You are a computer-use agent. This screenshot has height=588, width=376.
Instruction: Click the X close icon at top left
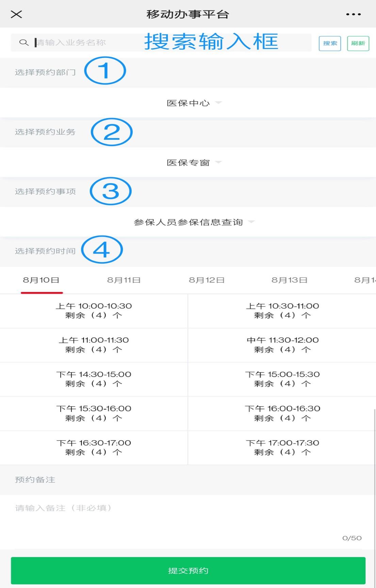pos(16,14)
